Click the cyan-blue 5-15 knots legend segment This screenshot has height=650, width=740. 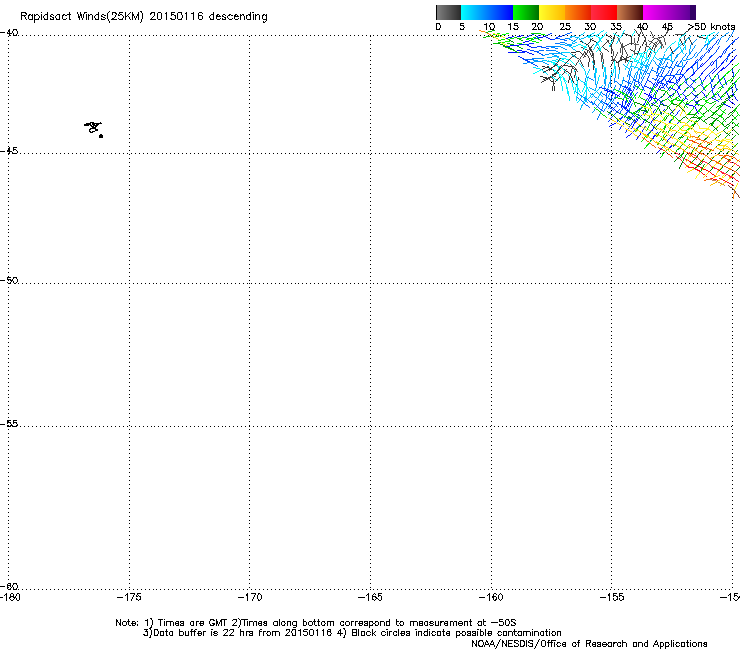487,12
